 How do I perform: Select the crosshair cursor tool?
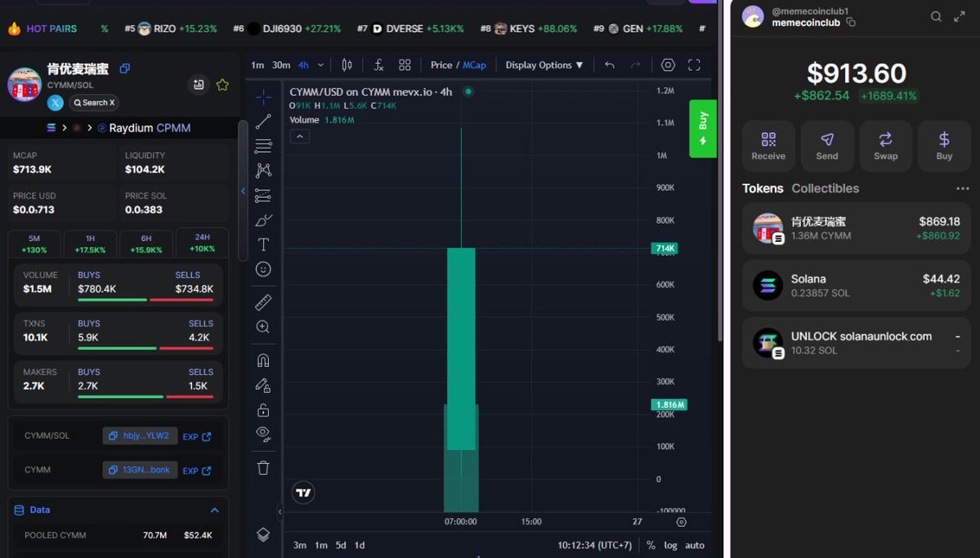coord(263,97)
